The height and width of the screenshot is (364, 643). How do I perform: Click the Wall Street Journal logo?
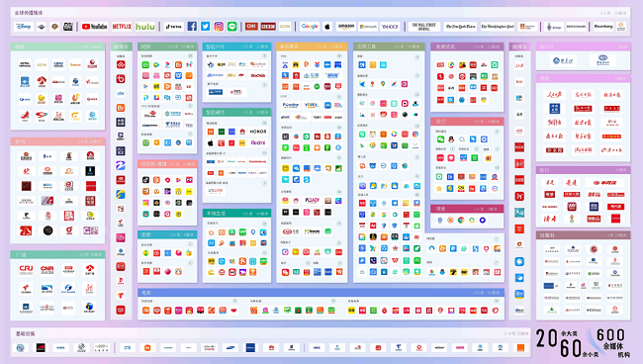[424, 27]
